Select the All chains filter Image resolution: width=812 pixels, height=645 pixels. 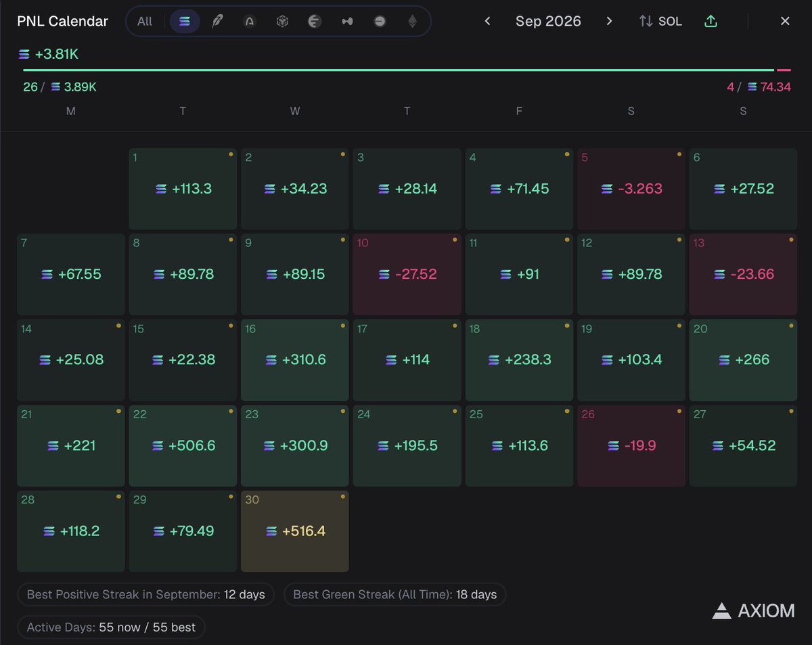click(145, 21)
